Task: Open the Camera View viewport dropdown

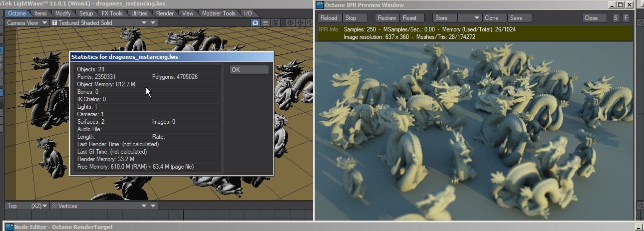Action: click(x=27, y=23)
